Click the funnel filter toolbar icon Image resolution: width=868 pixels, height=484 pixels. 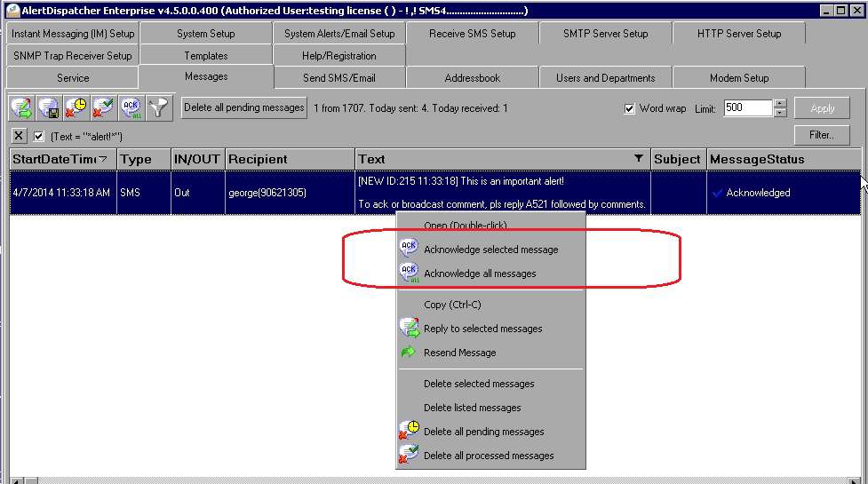click(158, 107)
